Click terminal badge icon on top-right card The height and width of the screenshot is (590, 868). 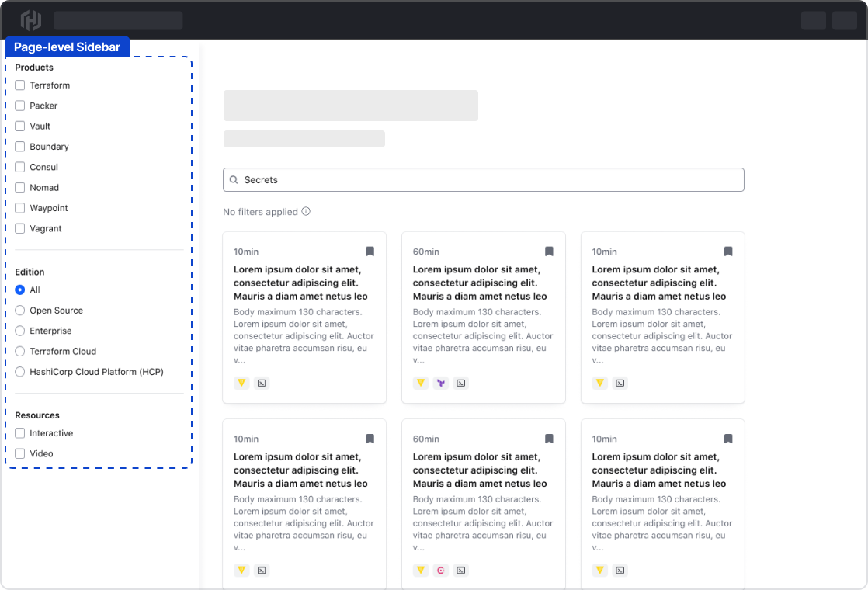[x=620, y=383]
